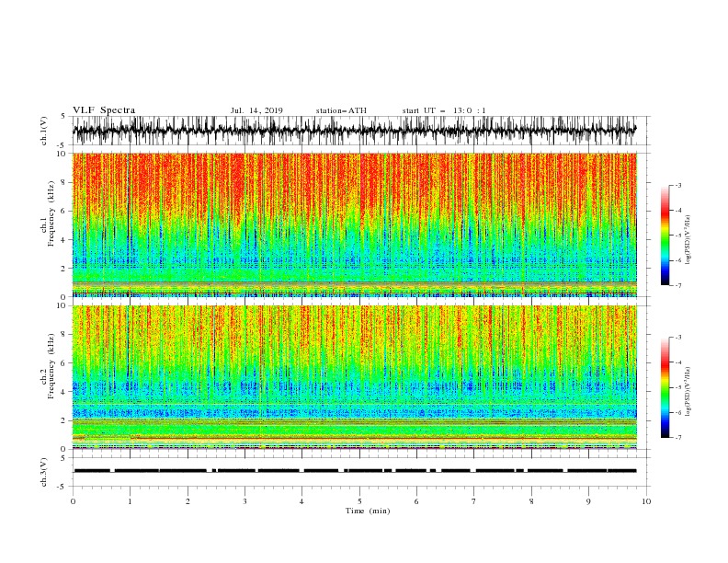Click the '-7' tick on lower colorbar

[x=678, y=438]
